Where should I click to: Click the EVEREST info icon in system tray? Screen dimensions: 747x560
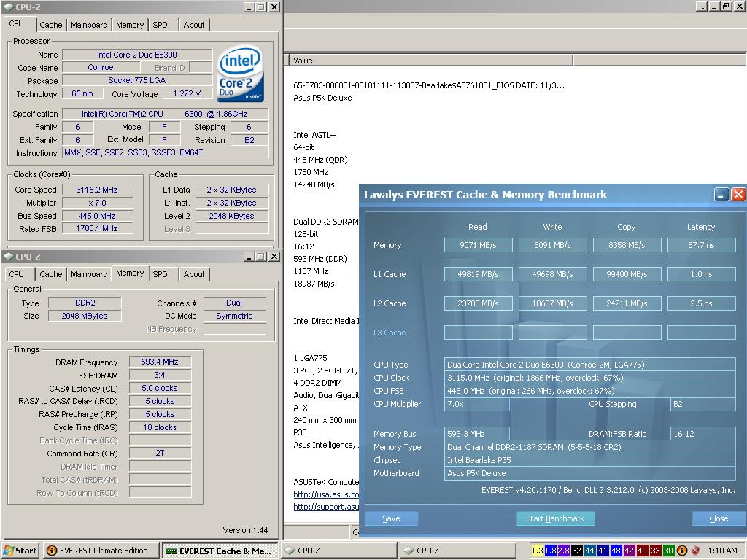click(682, 551)
